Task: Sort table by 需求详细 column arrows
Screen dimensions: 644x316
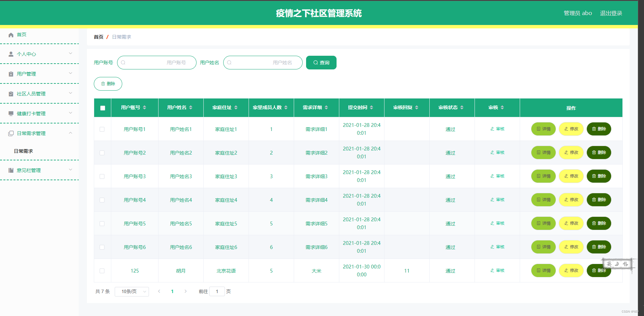Action: 326,107
